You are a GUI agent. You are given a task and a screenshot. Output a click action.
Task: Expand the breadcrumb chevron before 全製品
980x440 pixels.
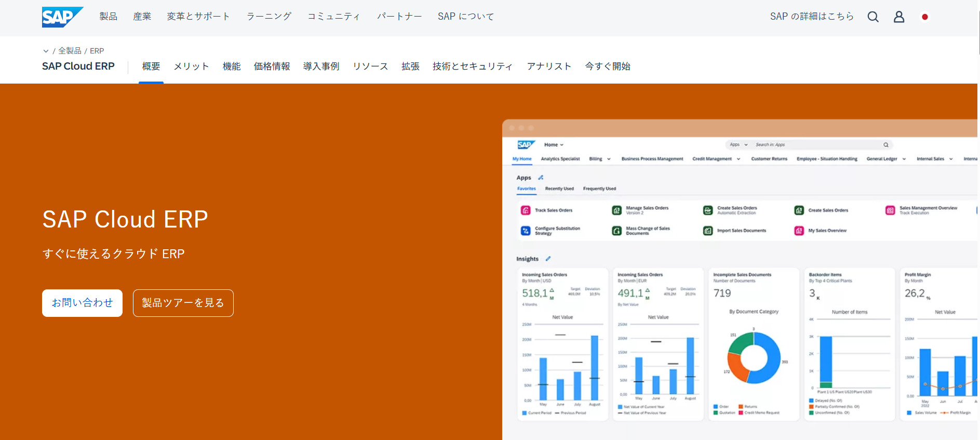click(46, 51)
